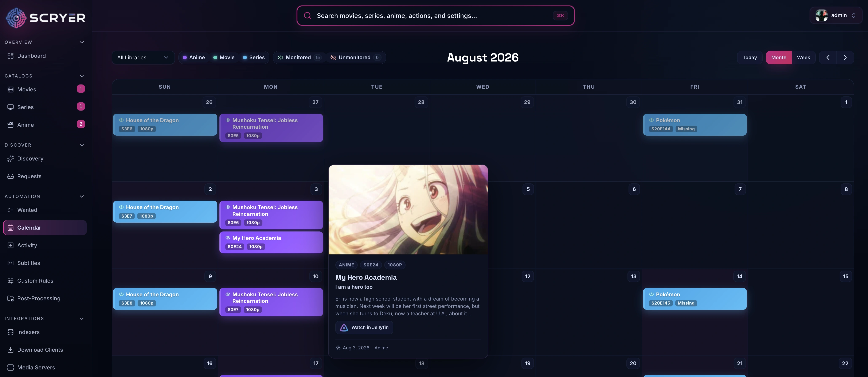Click the Series monitor icon
The width and height of the screenshot is (868, 377).
pos(11,107)
